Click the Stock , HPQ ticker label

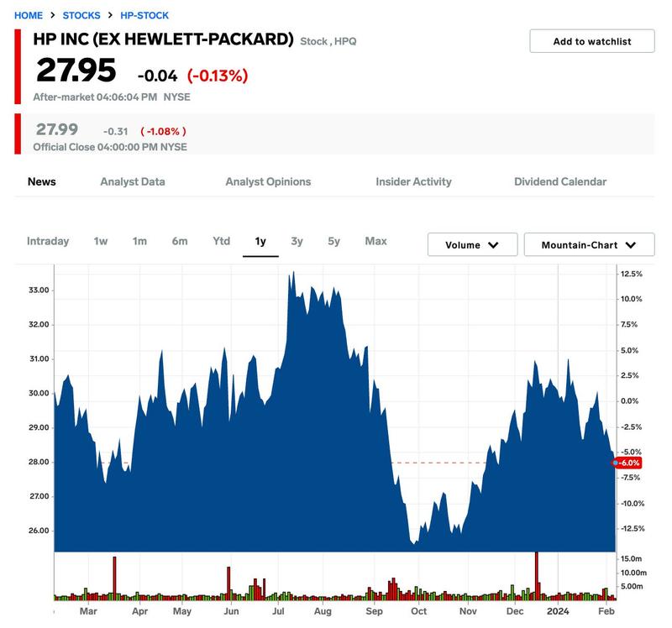coord(328,41)
